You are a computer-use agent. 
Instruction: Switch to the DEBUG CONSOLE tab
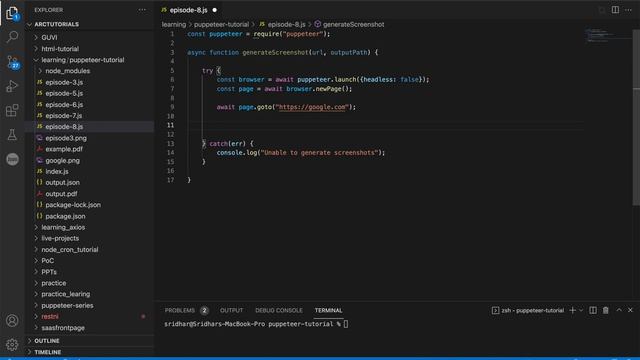click(x=279, y=311)
